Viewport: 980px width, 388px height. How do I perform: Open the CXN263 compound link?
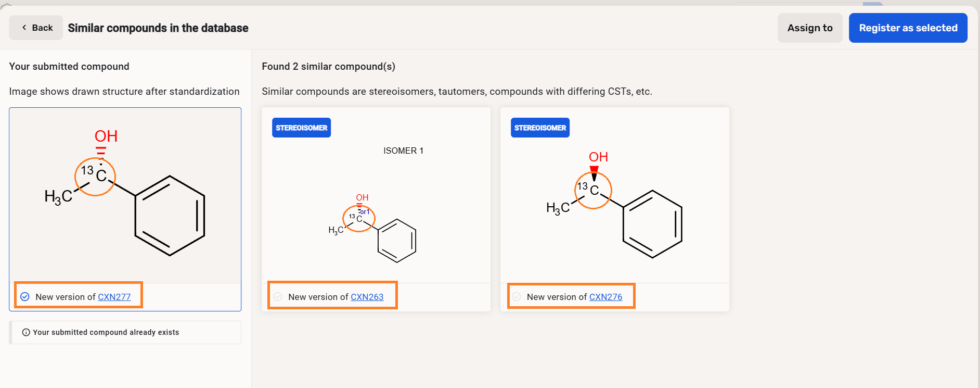tap(367, 297)
